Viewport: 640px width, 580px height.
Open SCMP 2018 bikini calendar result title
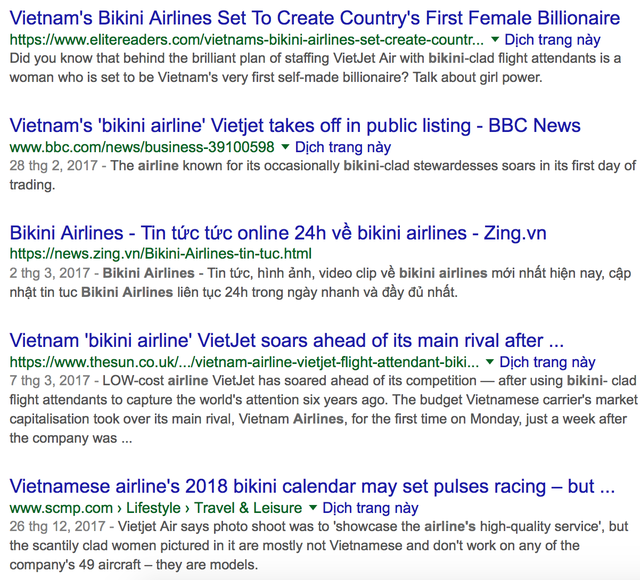310,486
